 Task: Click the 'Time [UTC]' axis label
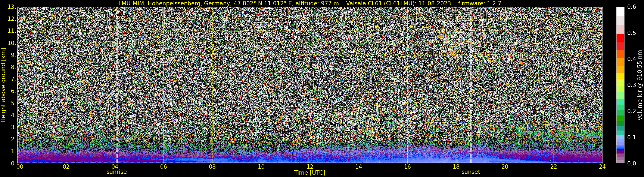(x=310, y=172)
